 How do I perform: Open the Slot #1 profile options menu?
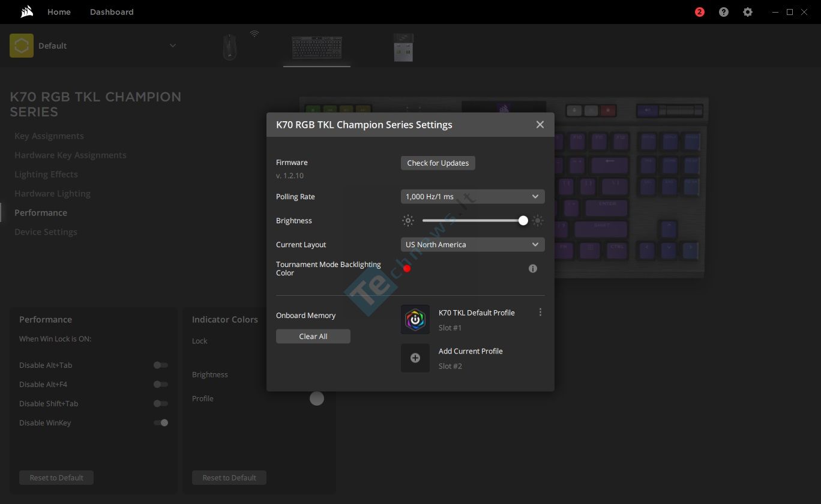[540, 313]
